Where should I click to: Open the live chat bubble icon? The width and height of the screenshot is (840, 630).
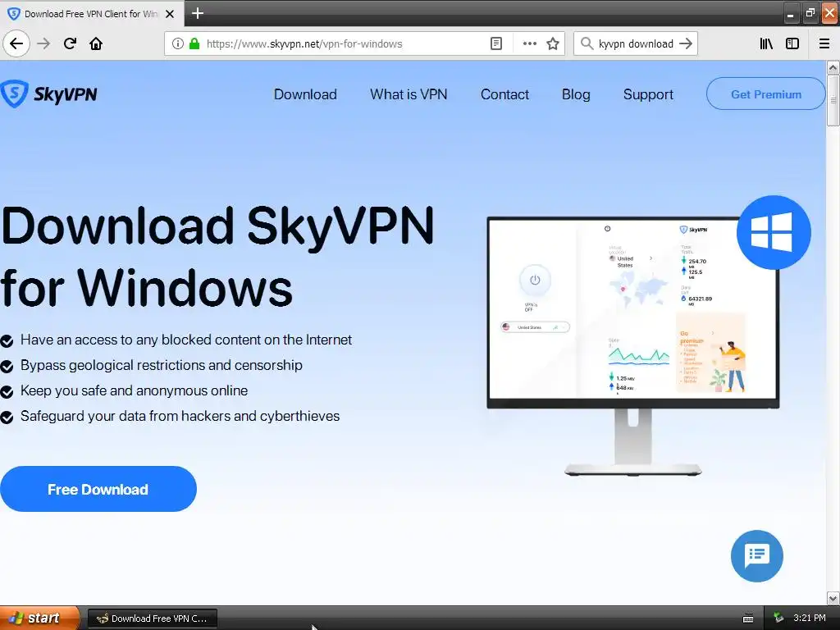pyautogui.click(x=757, y=556)
